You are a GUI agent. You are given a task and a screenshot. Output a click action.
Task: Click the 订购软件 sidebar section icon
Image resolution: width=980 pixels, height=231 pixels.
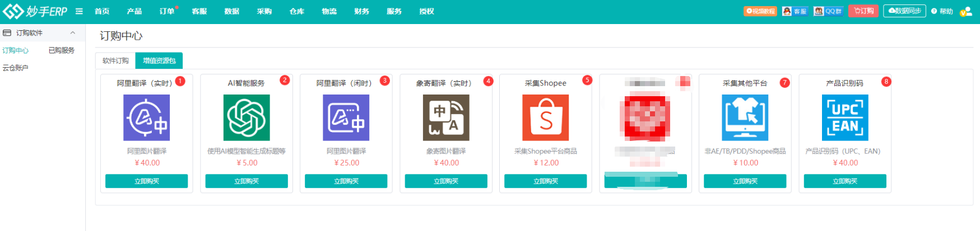(7, 33)
